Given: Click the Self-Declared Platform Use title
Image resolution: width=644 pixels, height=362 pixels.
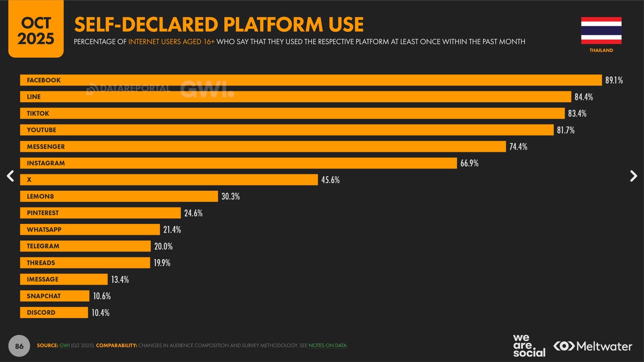Looking at the screenshot, I should 219,24.
